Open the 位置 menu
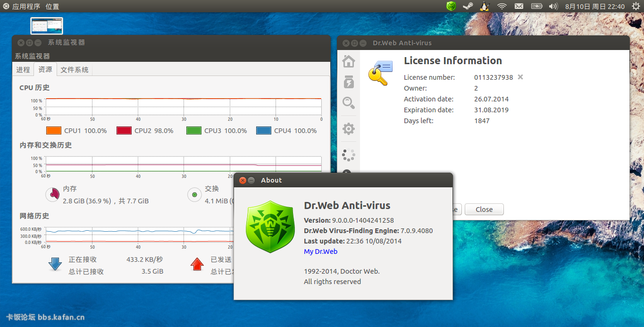644x327 pixels. click(x=52, y=7)
